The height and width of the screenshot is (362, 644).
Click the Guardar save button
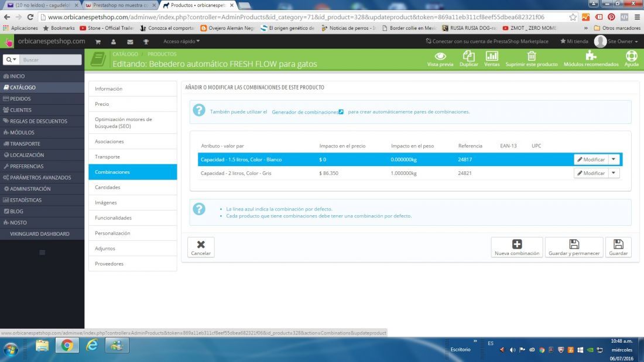[618, 247]
